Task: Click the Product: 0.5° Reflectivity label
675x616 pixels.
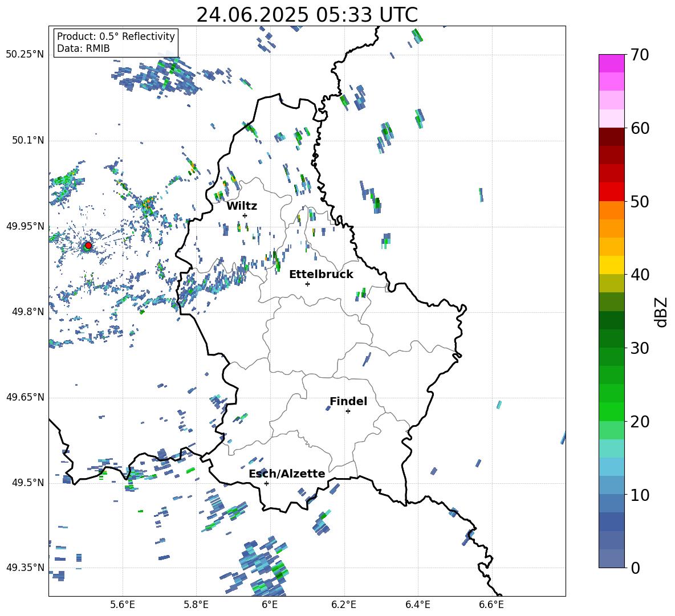Action: pyautogui.click(x=116, y=36)
